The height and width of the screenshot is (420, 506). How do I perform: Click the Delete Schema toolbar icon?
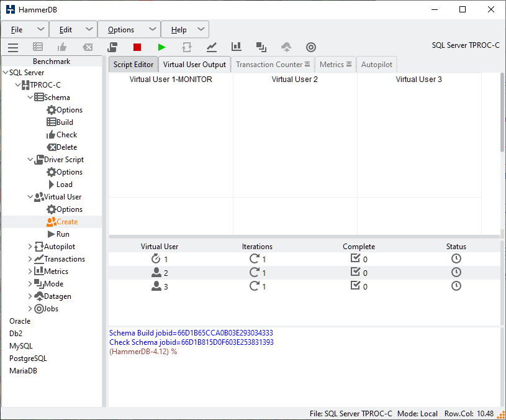click(x=88, y=47)
